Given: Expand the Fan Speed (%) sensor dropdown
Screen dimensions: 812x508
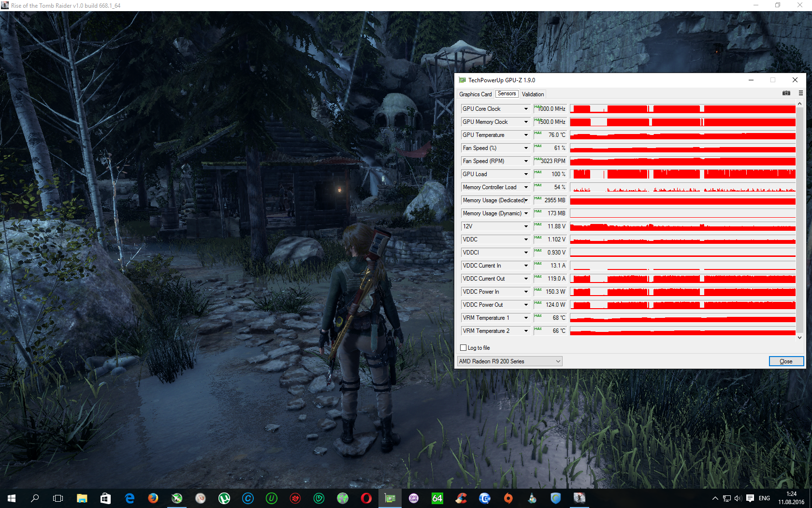Looking at the screenshot, I should click(x=526, y=148).
